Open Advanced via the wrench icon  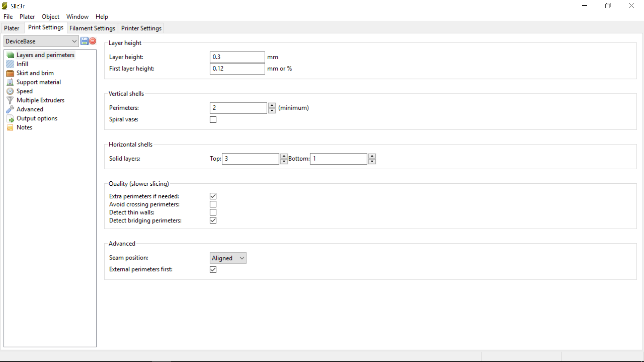click(x=10, y=109)
